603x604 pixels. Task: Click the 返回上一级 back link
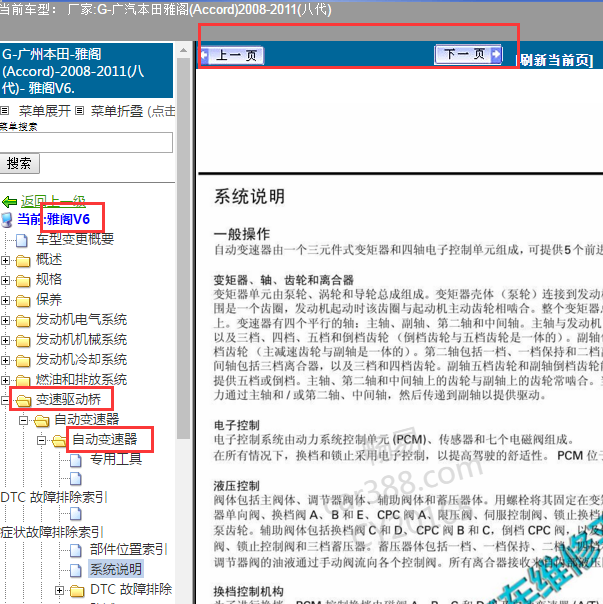click(53, 201)
